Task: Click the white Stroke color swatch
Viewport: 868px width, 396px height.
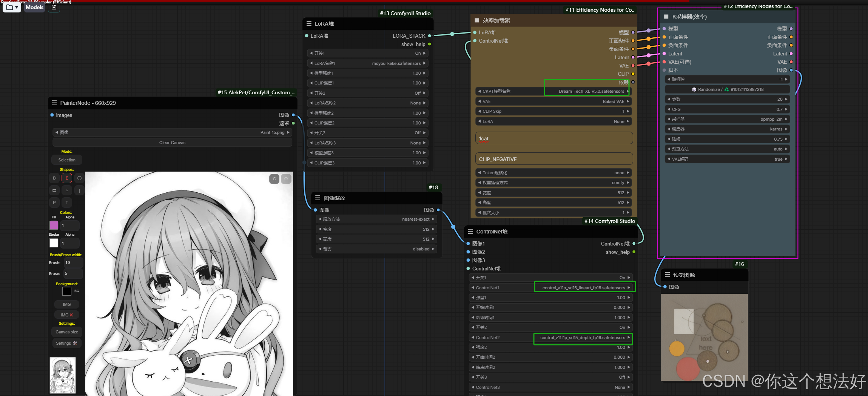Action: pyautogui.click(x=54, y=243)
